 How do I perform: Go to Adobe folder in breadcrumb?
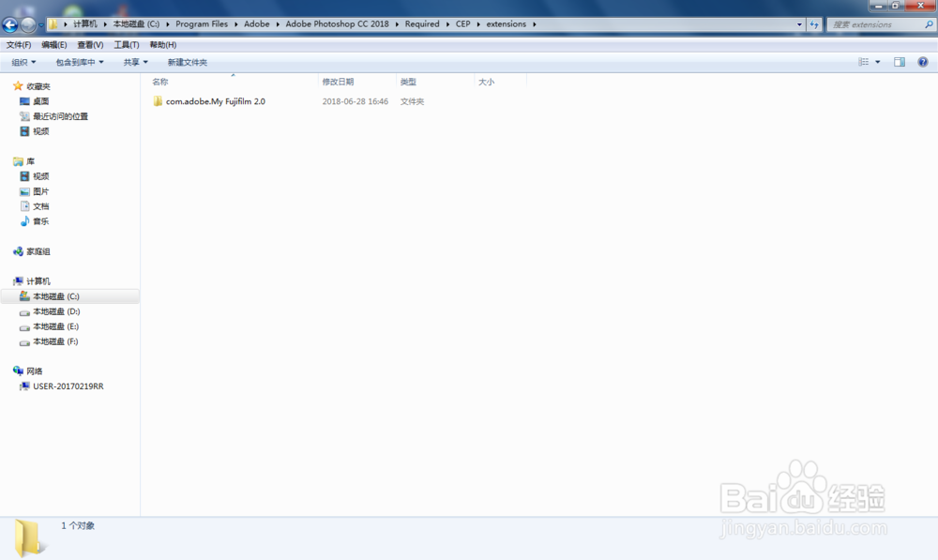pos(257,24)
